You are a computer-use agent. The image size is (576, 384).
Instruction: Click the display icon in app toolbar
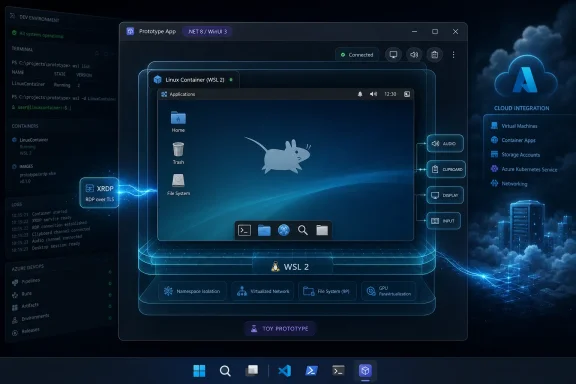pyautogui.click(x=393, y=55)
